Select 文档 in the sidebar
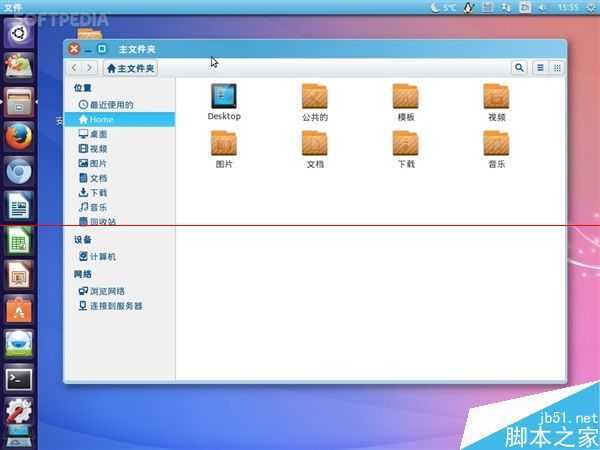Screen dimensions: 600x450 click(119, 178)
